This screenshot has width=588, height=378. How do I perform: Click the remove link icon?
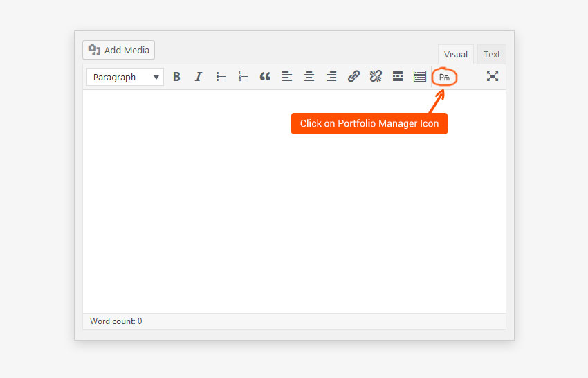[376, 77]
